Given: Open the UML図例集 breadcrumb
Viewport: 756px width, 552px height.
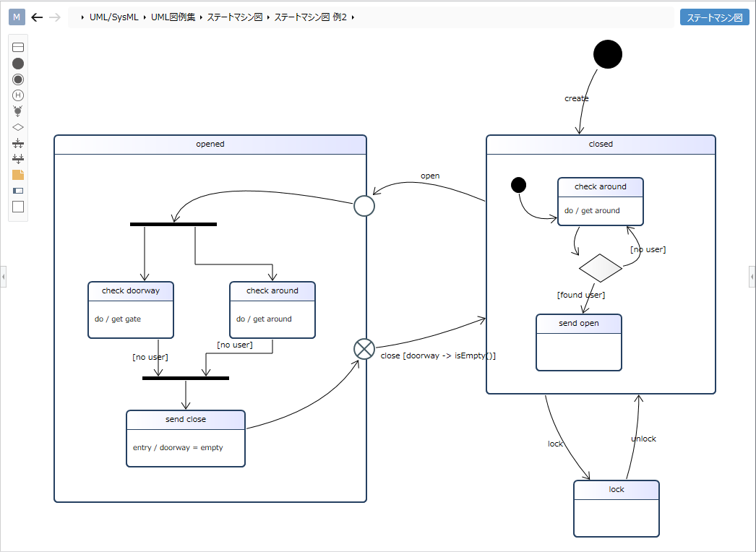Looking at the screenshot, I should (173, 17).
